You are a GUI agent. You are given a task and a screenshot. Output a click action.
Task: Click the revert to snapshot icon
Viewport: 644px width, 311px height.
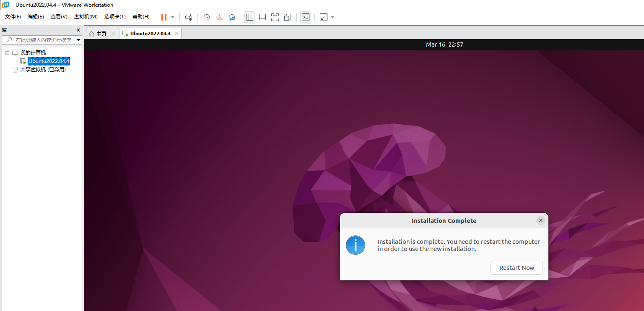coord(219,17)
